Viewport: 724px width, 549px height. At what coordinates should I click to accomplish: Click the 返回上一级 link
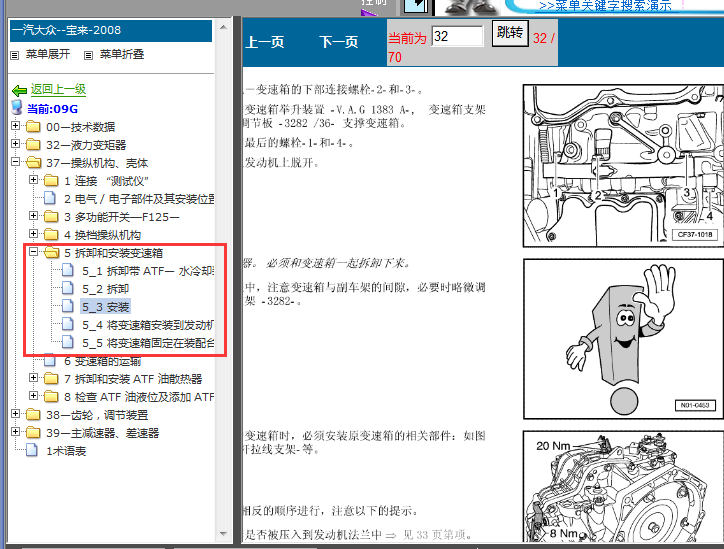(58, 89)
